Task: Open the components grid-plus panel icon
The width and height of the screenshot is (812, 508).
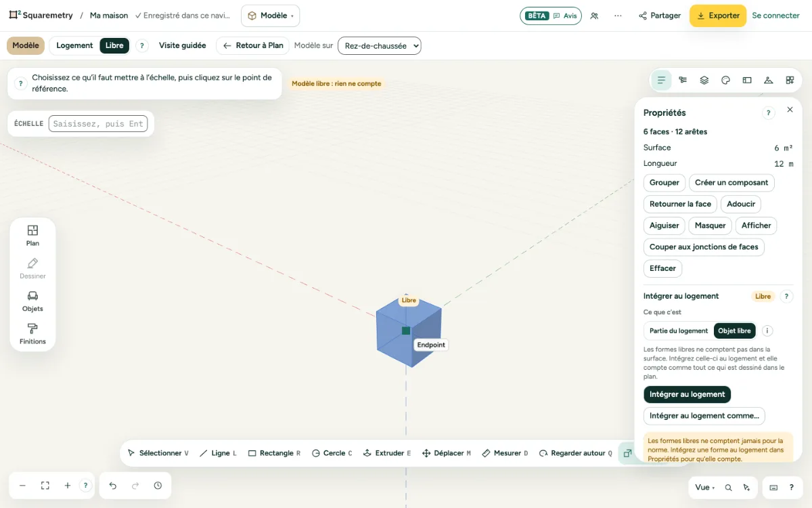Action: (790, 80)
